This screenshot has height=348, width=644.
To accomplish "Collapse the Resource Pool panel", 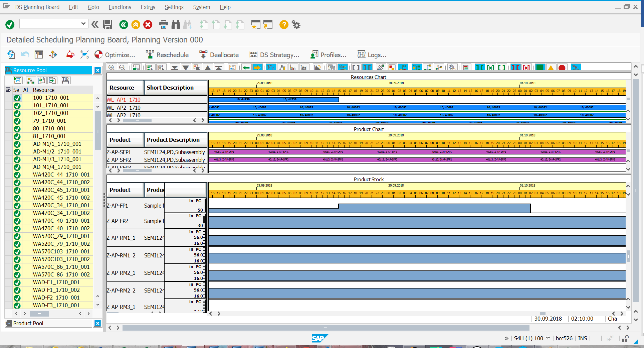I will coord(97,70).
